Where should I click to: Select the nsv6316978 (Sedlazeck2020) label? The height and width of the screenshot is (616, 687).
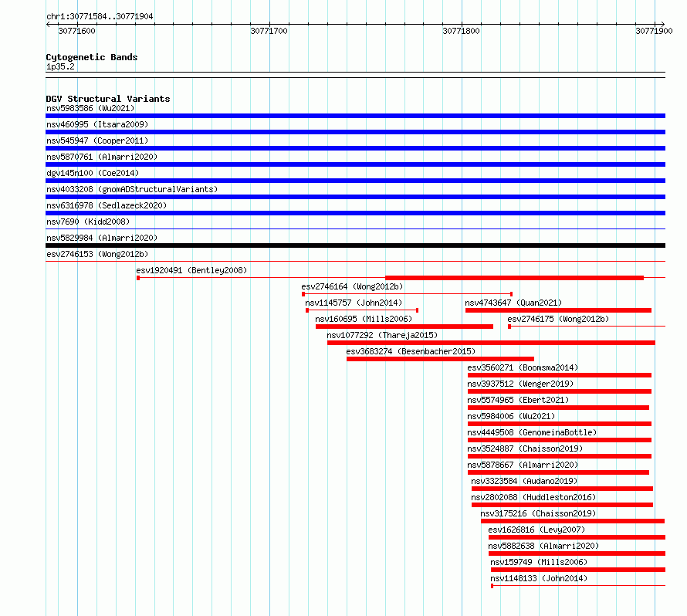[107, 205]
